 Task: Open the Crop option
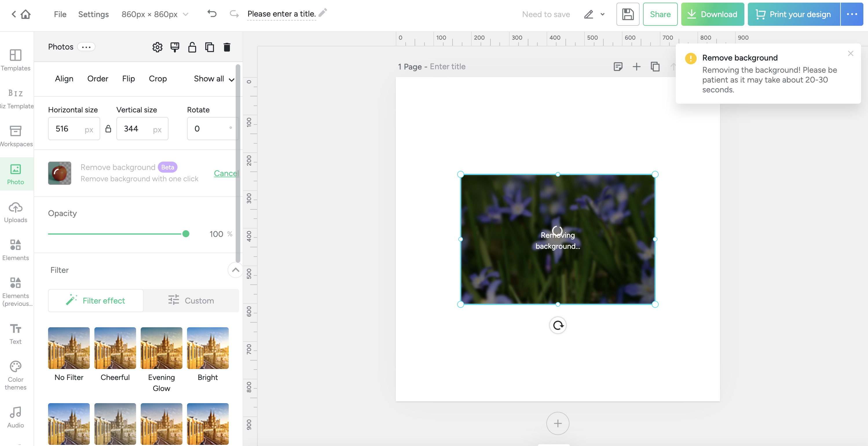point(158,78)
